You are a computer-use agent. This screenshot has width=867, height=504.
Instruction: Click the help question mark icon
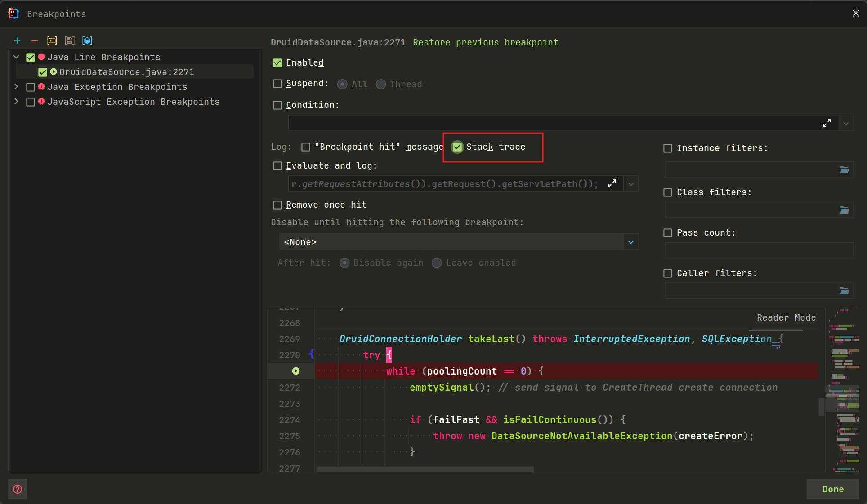(x=18, y=489)
